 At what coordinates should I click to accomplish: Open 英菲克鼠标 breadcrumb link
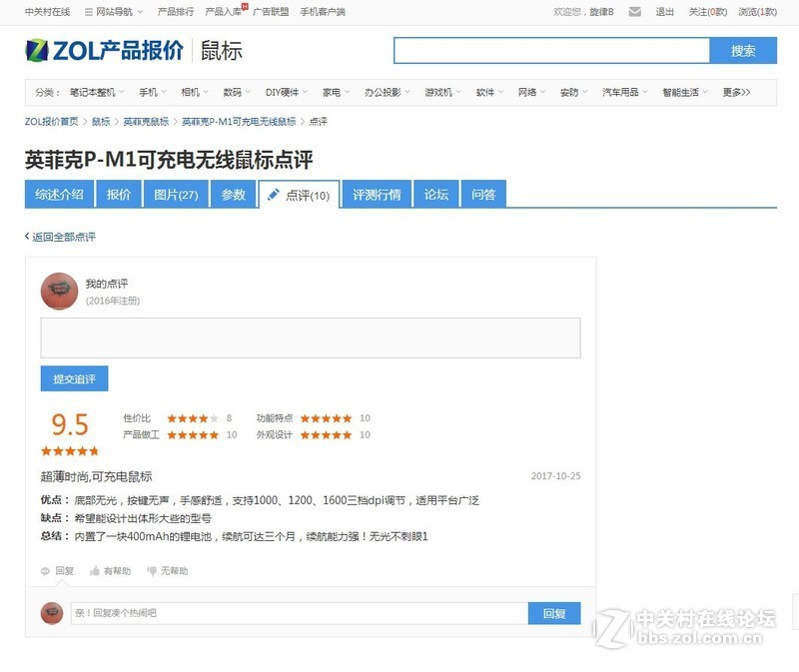[146, 121]
